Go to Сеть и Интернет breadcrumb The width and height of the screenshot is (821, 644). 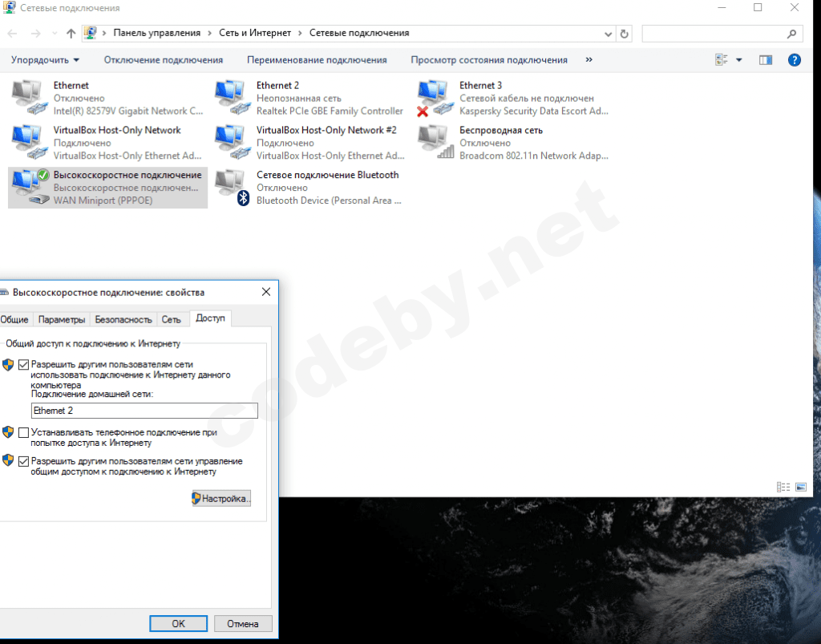point(255,33)
